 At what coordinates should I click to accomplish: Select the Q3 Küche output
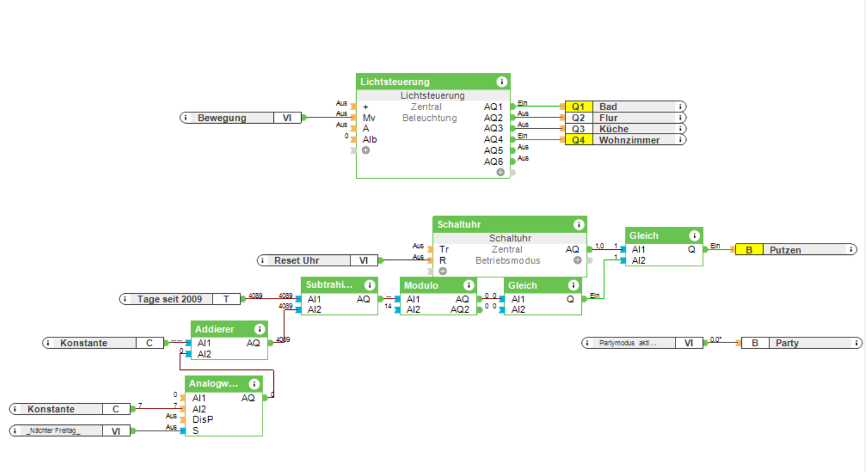point(625,129)
